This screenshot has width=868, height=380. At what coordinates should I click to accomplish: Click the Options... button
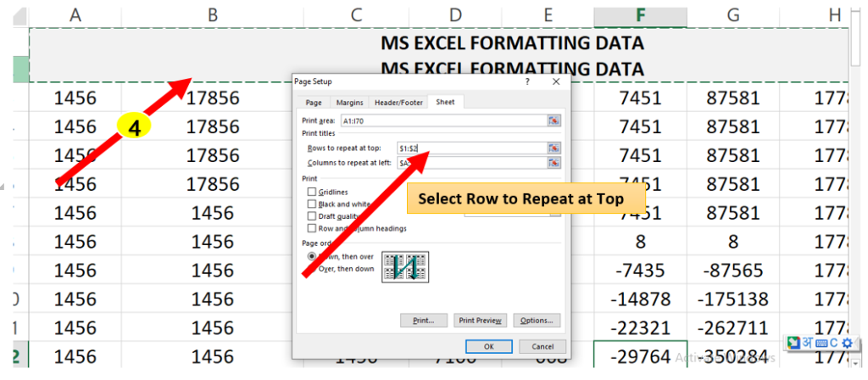point(537,320)
